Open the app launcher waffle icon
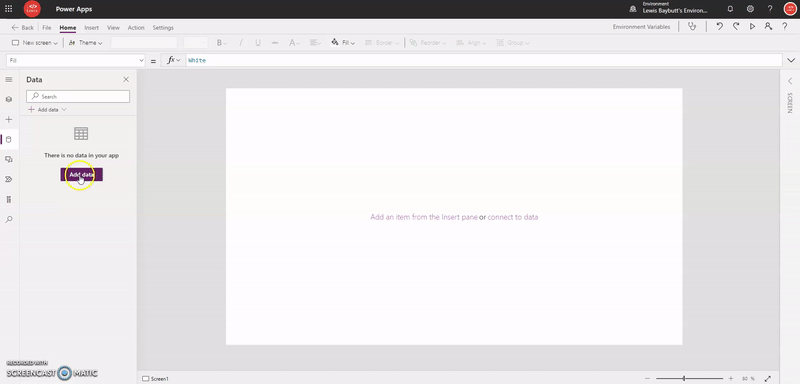This screenshot has width=800, height=384. [9, 9]
